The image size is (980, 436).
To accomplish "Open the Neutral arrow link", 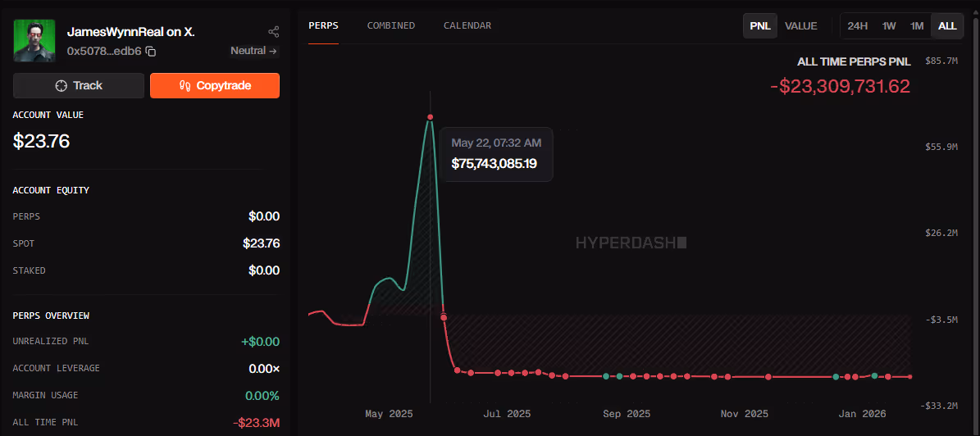I will [253, 51].
